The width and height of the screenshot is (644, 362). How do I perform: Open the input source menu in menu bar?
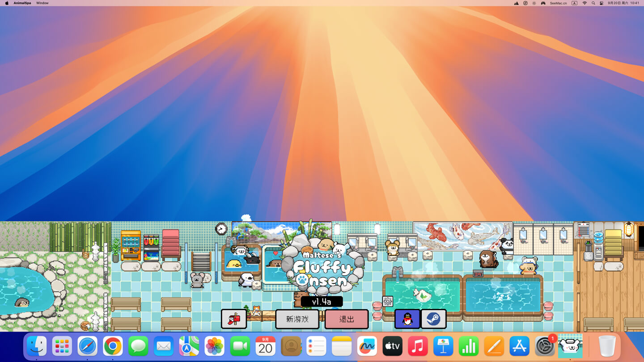(575, 3)
